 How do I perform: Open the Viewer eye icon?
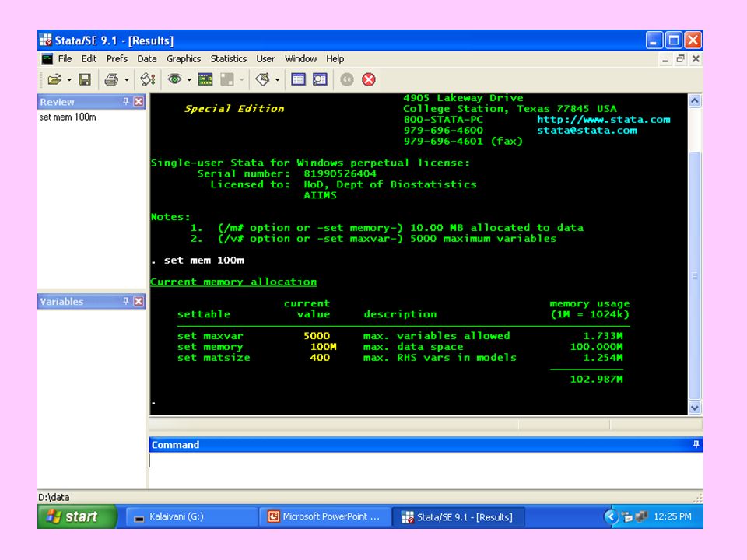(x=174, y=79)
